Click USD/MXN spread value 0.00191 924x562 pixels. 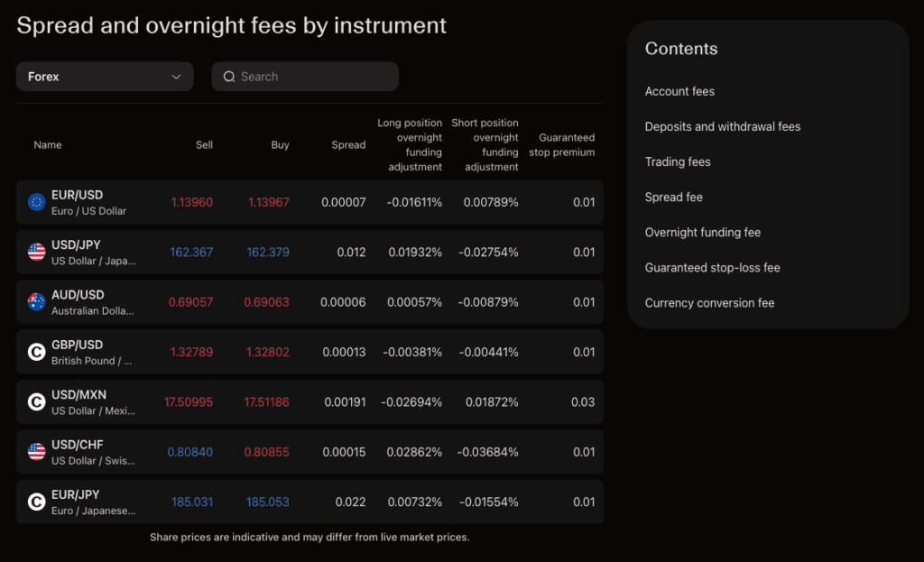346,402
